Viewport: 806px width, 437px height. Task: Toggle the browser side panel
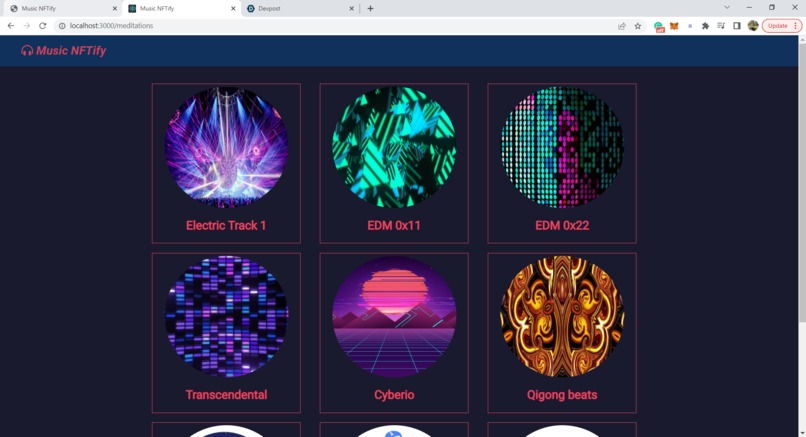[737, 26]
